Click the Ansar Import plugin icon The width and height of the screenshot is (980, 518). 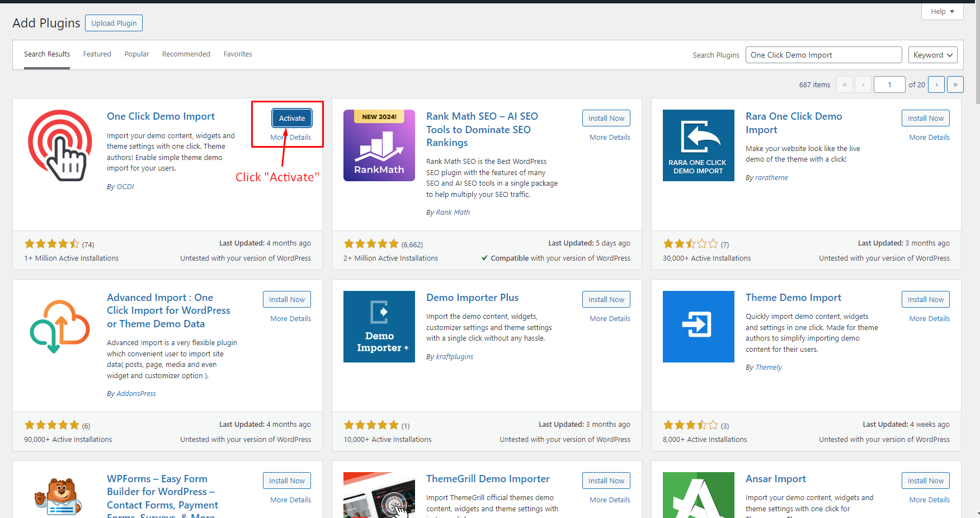[x=698, y=496]
